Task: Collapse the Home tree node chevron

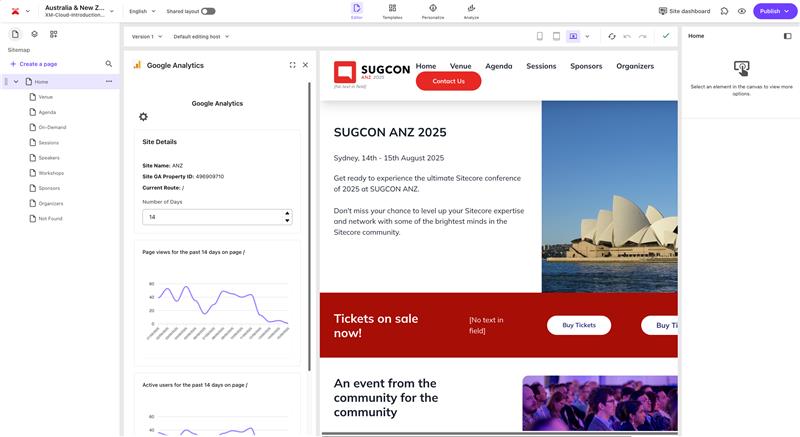Action: (x=16, y=81)
